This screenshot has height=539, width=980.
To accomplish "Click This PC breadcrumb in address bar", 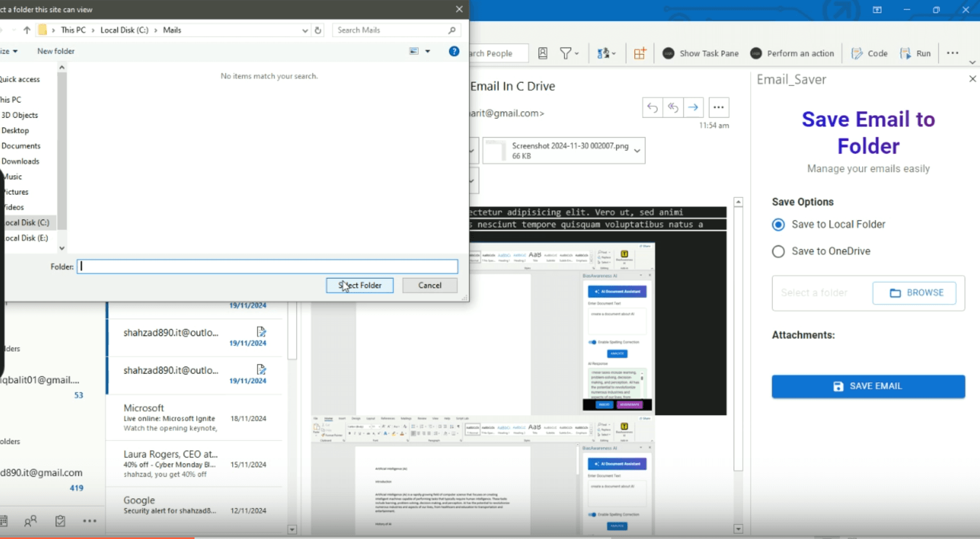I will 73,30.
